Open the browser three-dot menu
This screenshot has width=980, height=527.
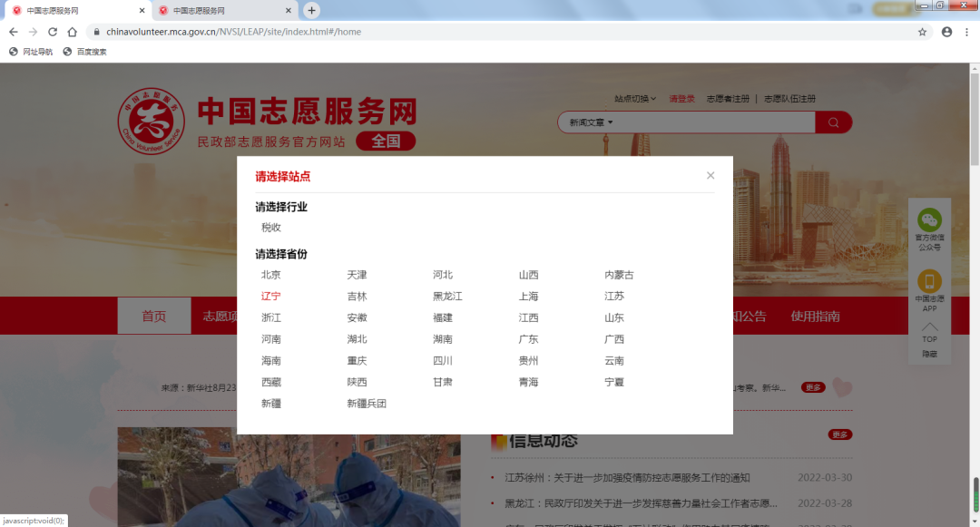click(967, 32)
